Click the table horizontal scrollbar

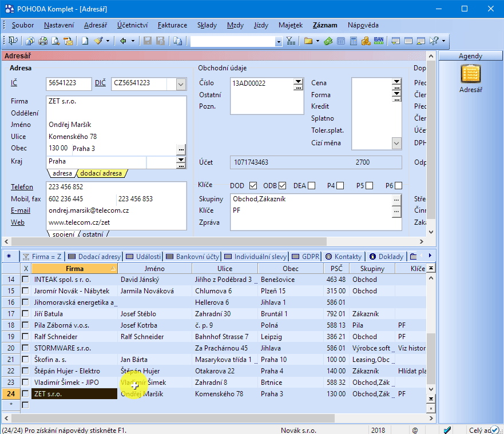click(173, 418)
